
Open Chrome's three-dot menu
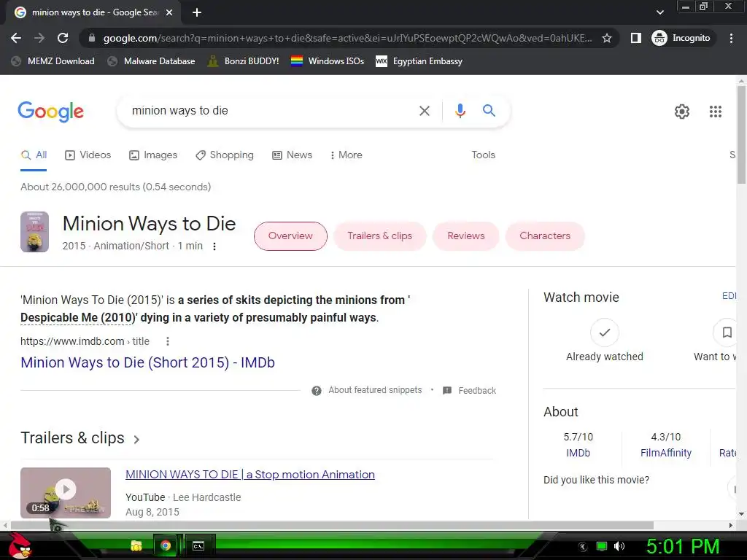click(x=731, y=38)
